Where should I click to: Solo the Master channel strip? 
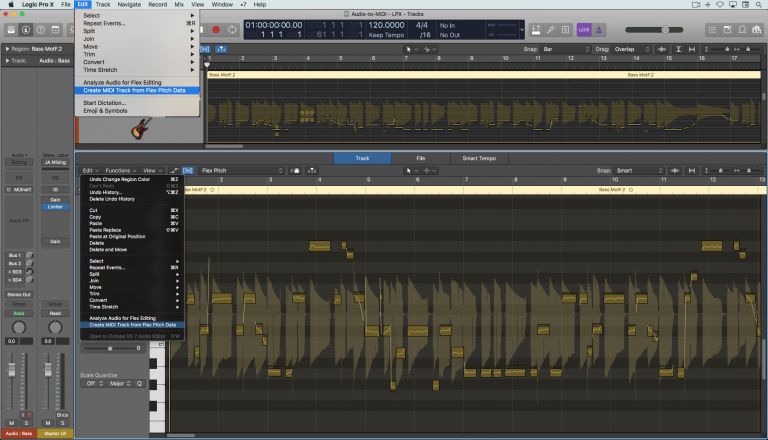62,423
